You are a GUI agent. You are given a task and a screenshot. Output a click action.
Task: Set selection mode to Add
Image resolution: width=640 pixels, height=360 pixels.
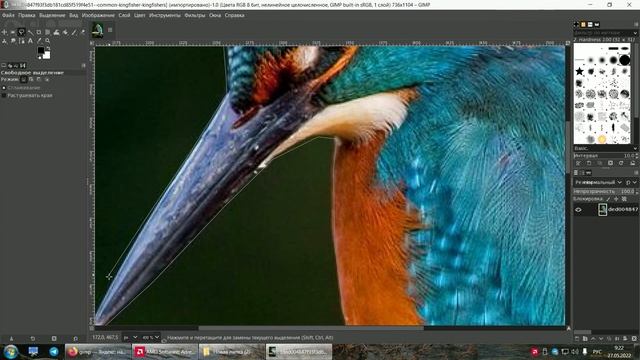pyautogui.click(x=31, y=80)
